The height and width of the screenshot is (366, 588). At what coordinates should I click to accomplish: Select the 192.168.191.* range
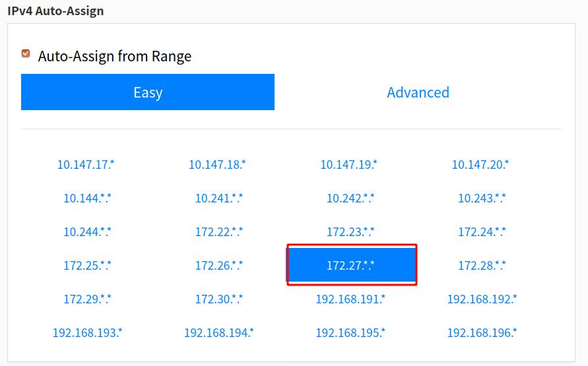tap(350, 299)
